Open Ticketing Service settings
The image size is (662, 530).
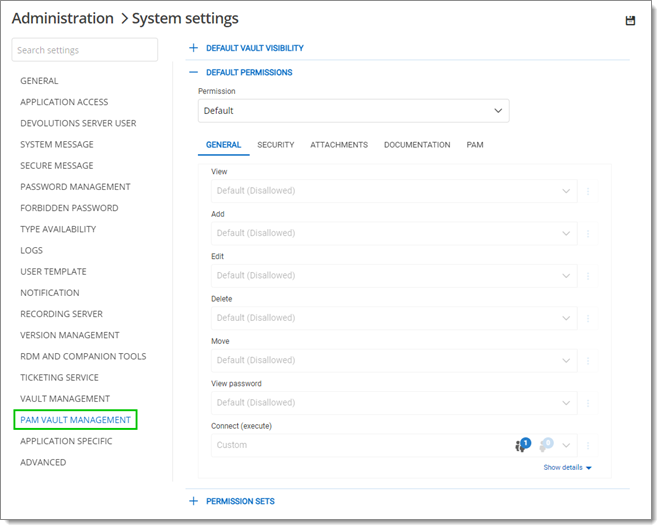pos(60,378)
